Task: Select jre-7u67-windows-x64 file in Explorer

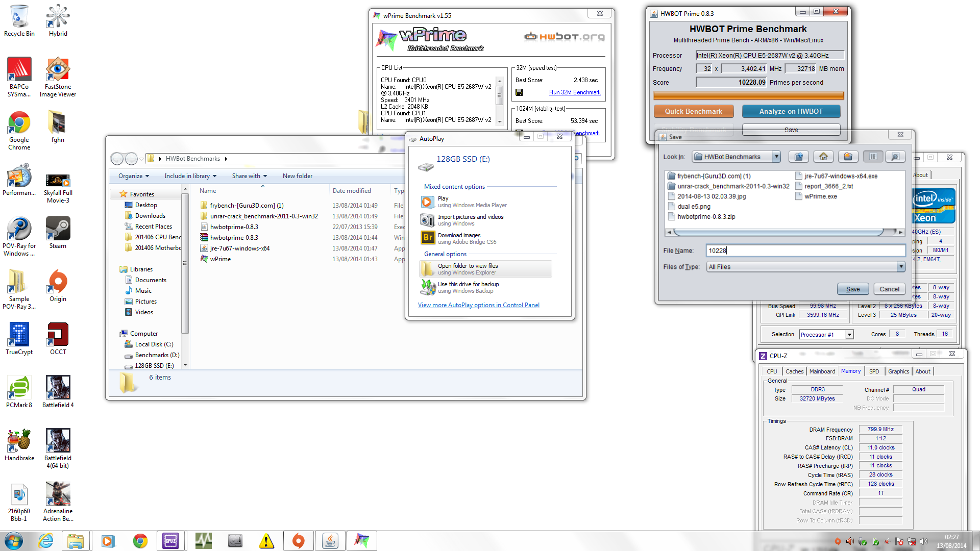Action: click(240, 248)
